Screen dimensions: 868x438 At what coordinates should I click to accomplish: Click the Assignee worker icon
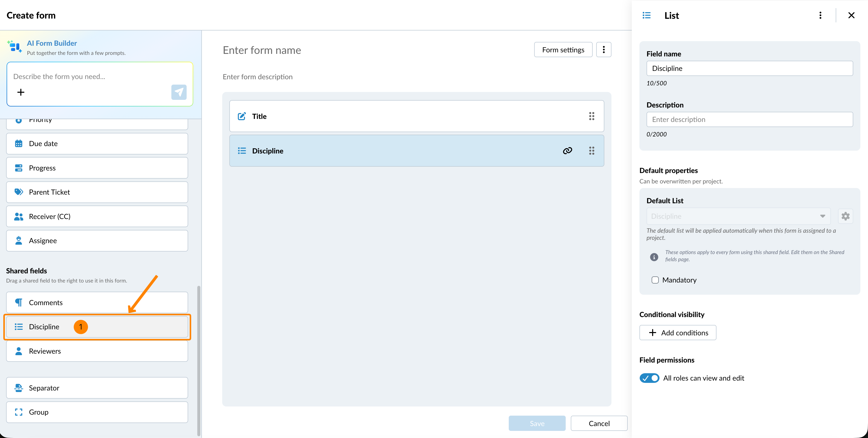(19, 240)
